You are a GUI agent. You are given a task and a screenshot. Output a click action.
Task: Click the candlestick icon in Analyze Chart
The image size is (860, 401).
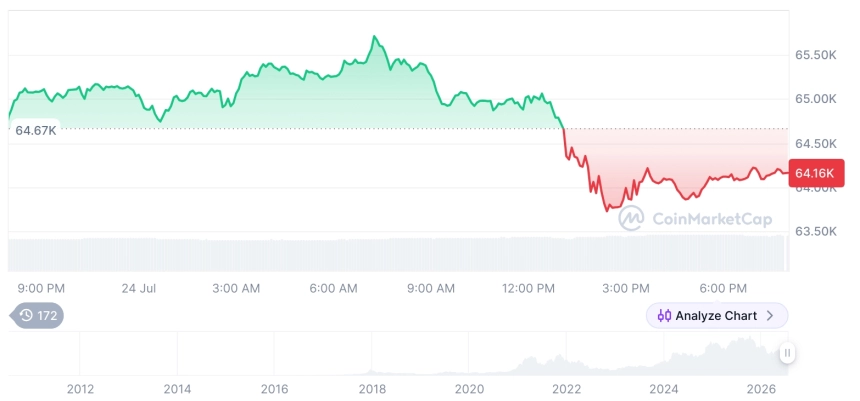point(664,316)
